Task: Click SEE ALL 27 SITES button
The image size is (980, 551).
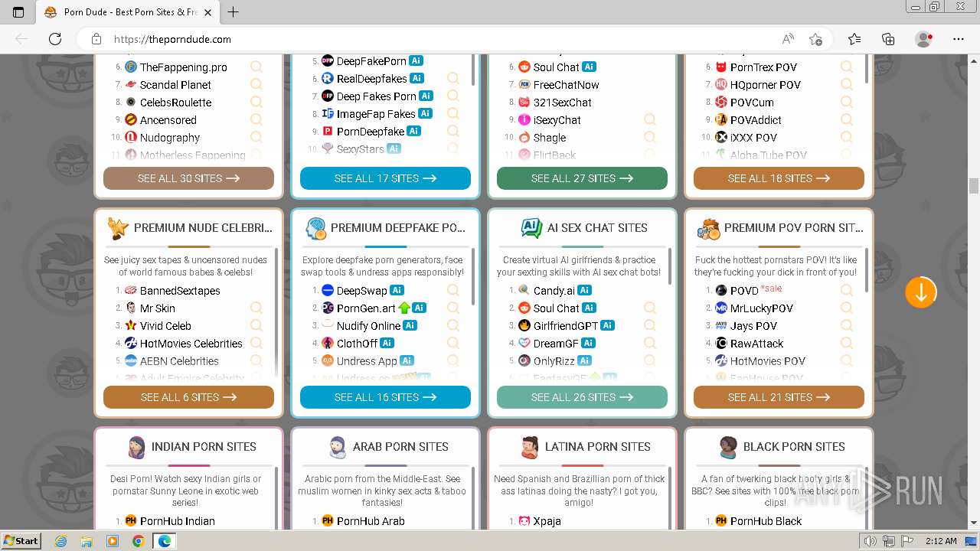Action: click(x=582, y=178)
